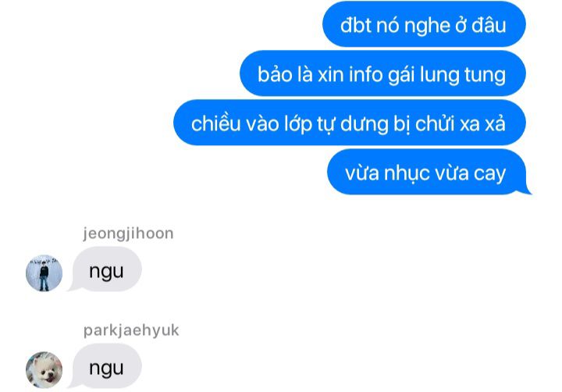Open parkjaehyuk's dog avatar
The width and height of the screenshot is (562, 392).
pos(44,370)
